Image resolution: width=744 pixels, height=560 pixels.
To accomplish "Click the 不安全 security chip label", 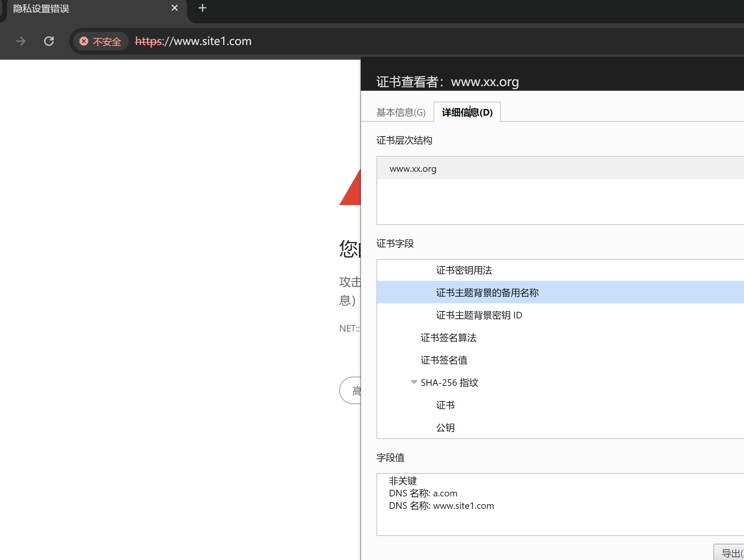I will click(x=107, y=41).
